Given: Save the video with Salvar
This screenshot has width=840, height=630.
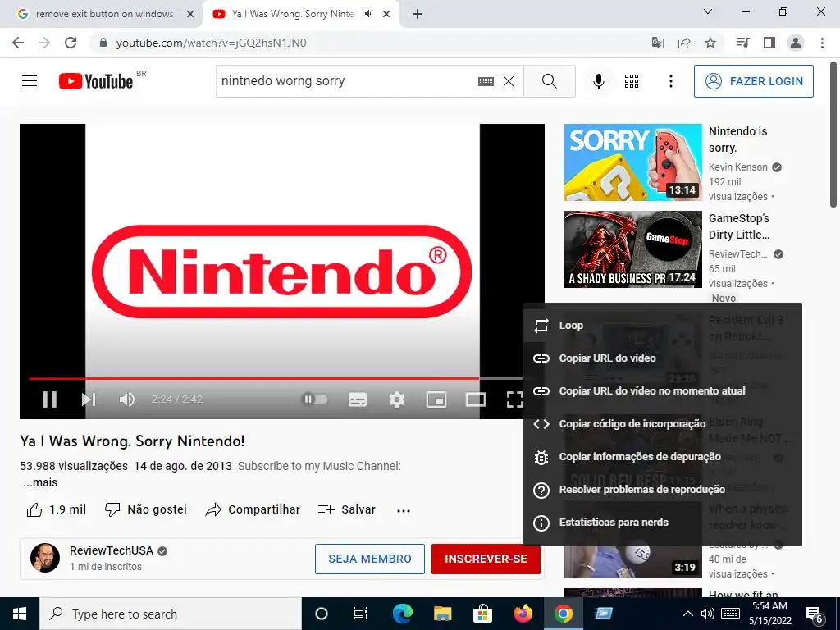Looking at the screenshot, I should click(x=347, y=509).
